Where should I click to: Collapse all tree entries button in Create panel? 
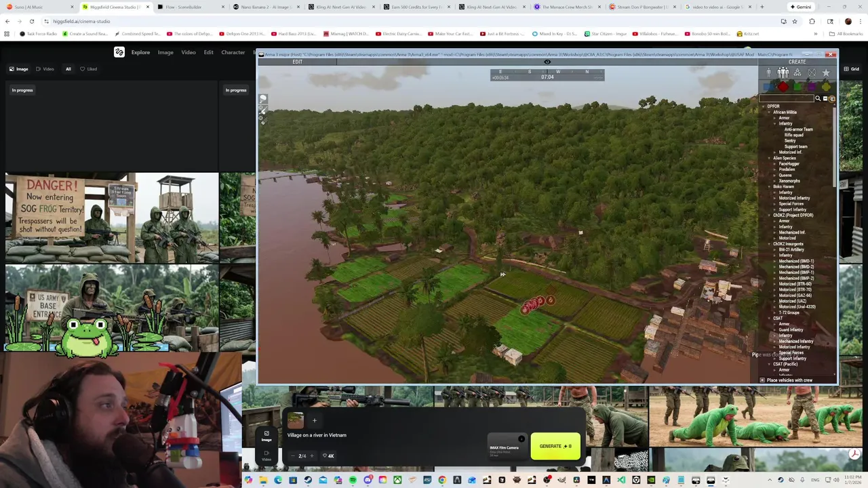coord(825,99)
